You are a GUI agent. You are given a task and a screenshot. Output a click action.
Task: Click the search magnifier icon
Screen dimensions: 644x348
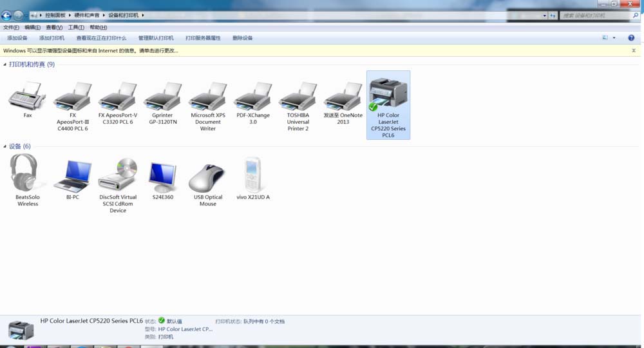636,15
